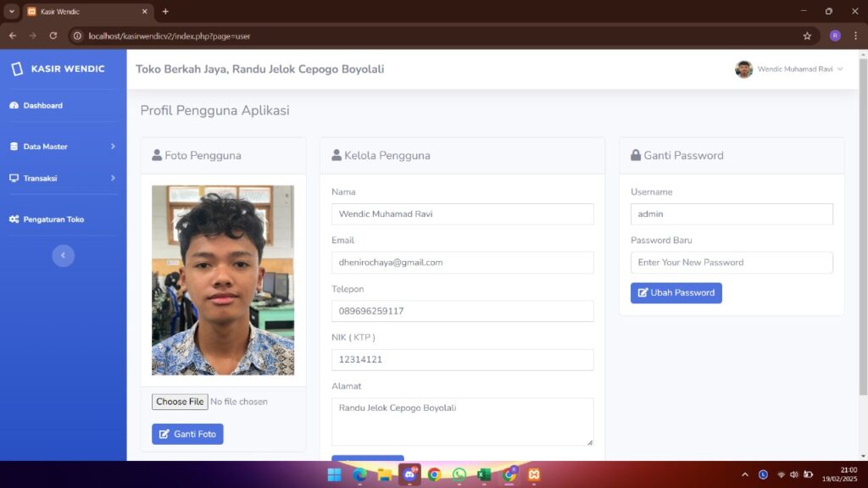
Task: Open Pengaturan Toko settings
Action: point(47,219)
